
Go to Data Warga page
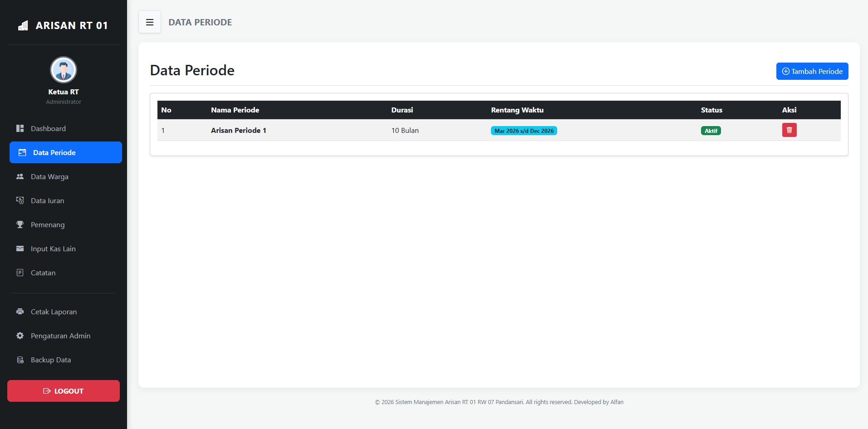(49, 177)
